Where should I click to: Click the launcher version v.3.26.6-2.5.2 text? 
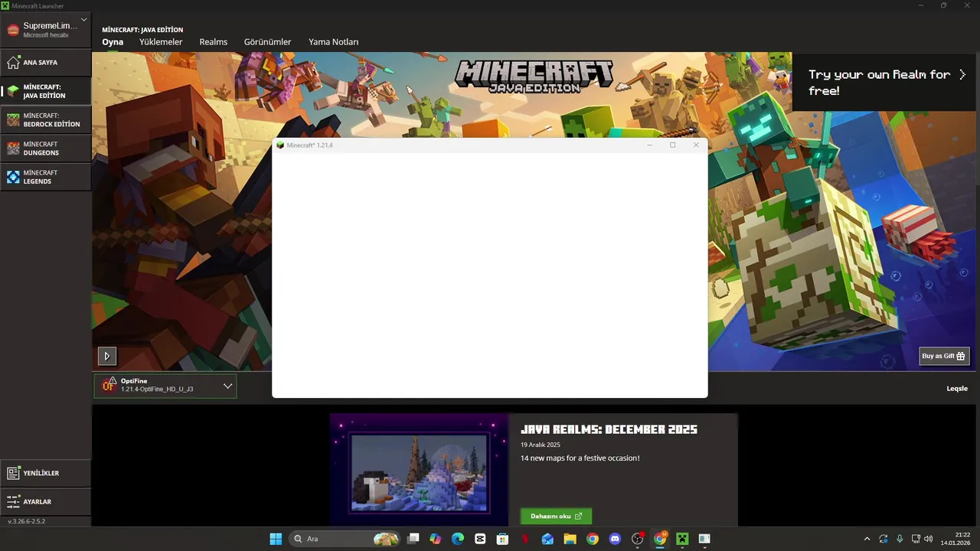point(26,521)
